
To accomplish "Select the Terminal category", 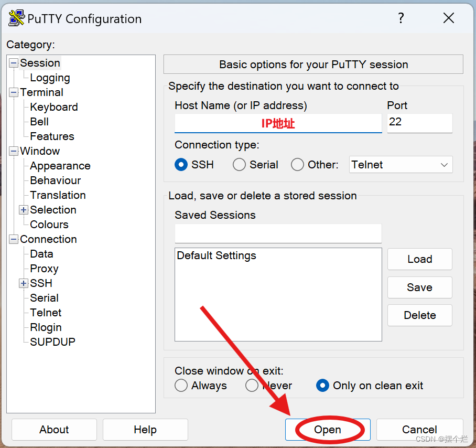I will [x=41, y=92].
